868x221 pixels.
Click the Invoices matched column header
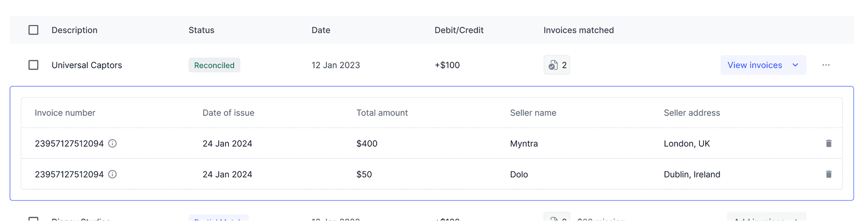(578, 30)
